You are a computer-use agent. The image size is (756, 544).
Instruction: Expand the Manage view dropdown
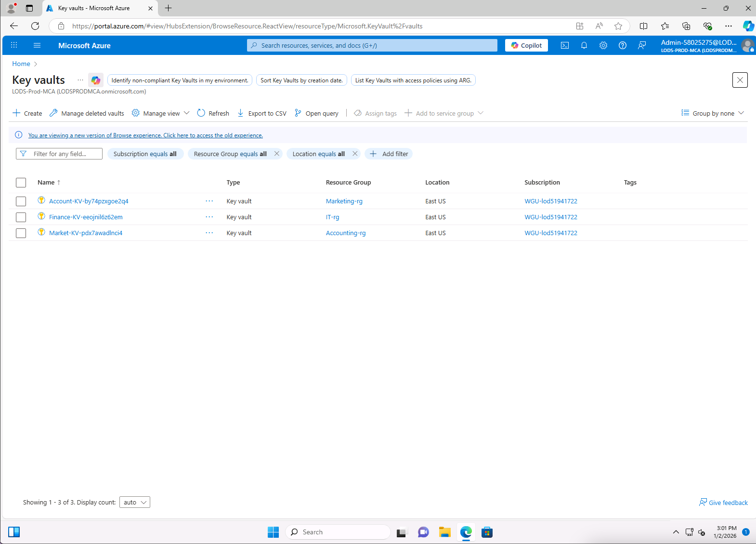click(161, 113)
